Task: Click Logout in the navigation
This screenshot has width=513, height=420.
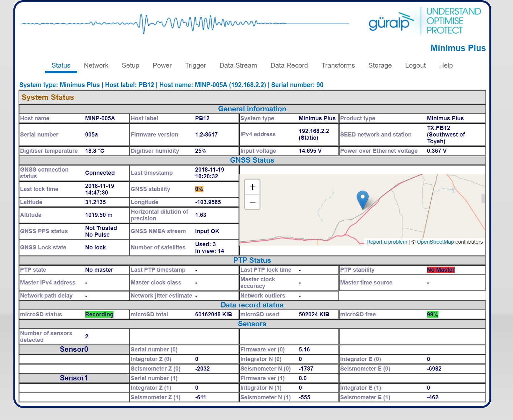Action: pos(415,65)
